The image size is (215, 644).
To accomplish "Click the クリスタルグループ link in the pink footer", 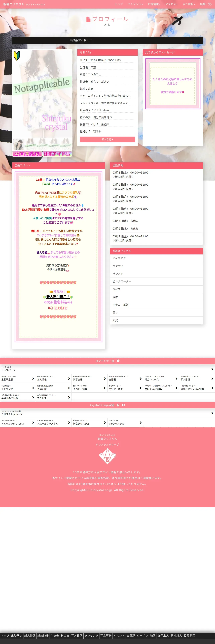I will (x=107, y=445).
